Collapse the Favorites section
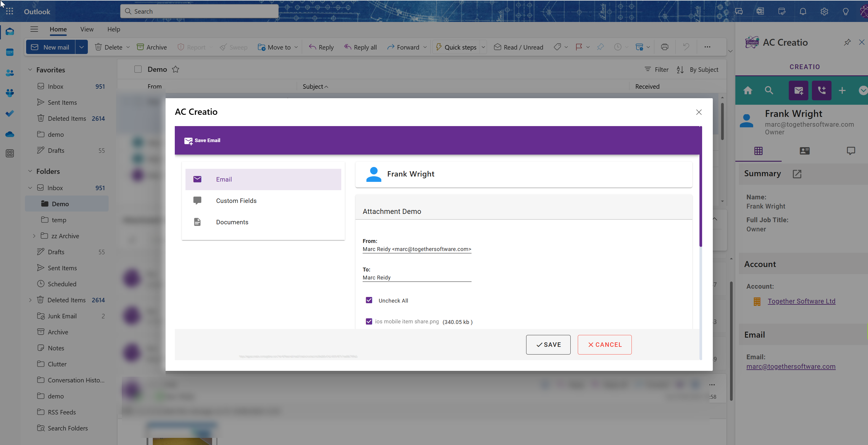868x445 pixels. pyautogui.click(x=30, y=70)
